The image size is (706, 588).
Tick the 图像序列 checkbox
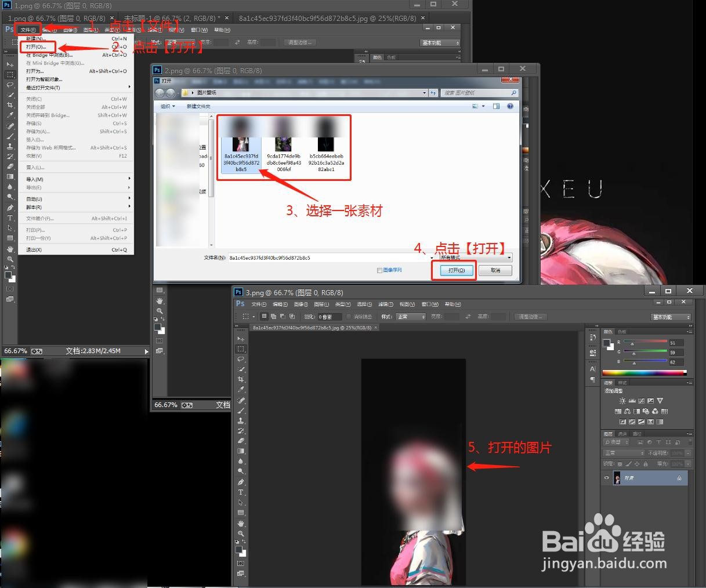tap(379, 270)
